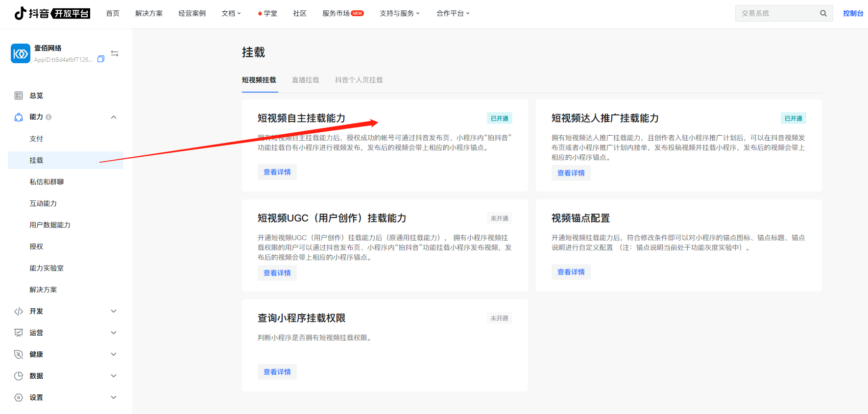The image size is (868, 414).
Task: Click the 数据 pie chart icon
Action: 19,376
